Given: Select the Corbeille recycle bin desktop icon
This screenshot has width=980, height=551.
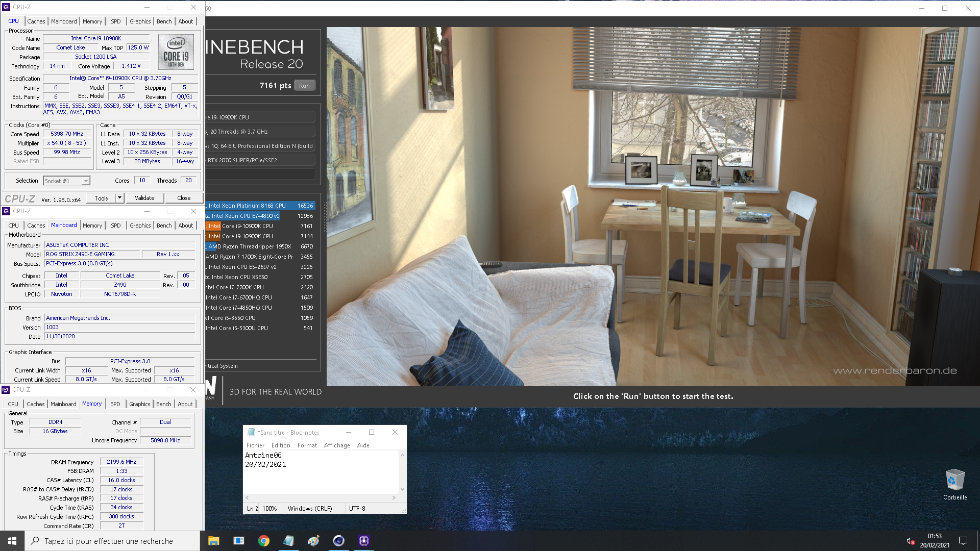Looking at the screenshot, I should [955, 485].
